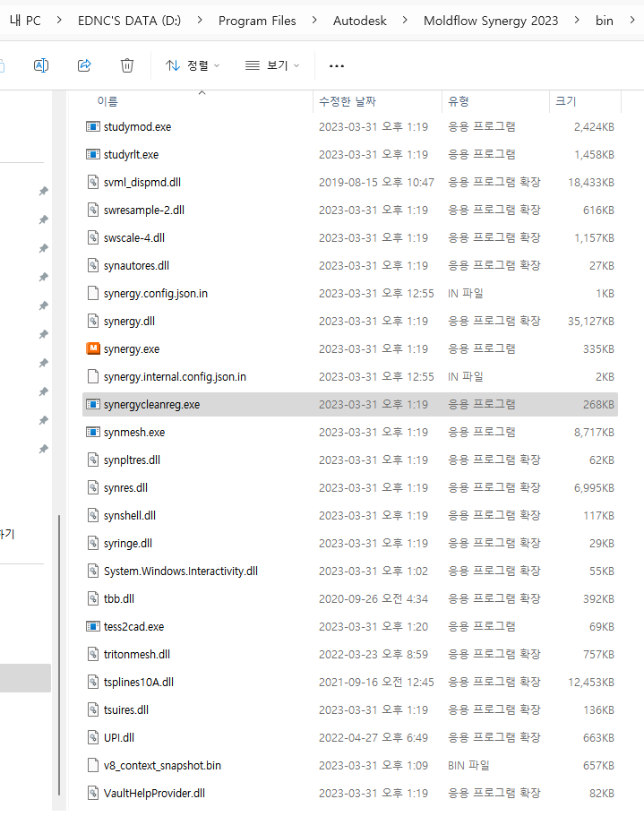This screenshot has height=825, width=644.
Task: Click the synergy.config.json.in file icon
Action: [x=92, y=293]
